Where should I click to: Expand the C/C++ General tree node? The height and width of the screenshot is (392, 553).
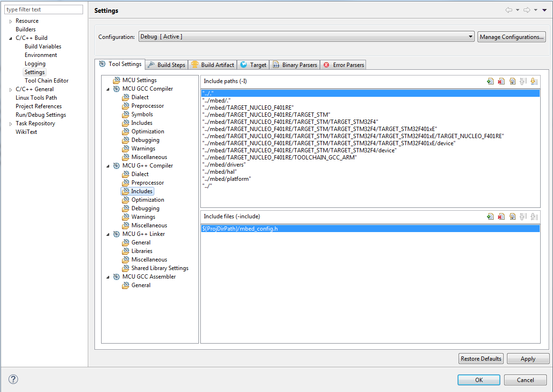[10, 89]
